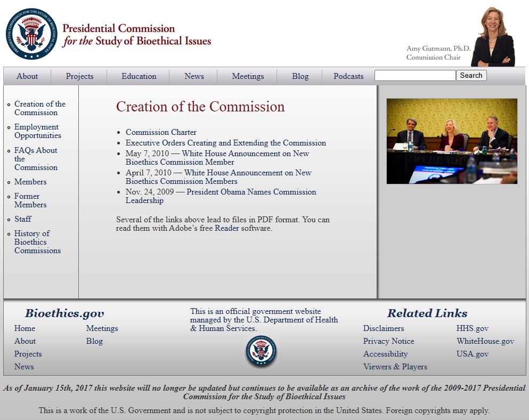Go to History of Bioethics Commissions
The image size is (529, 420).
pos(37,242)
